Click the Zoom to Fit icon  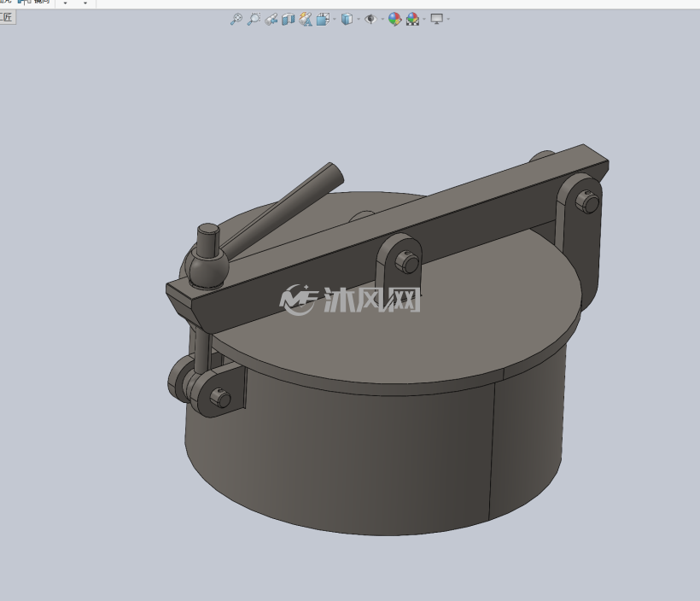[236, 19]
